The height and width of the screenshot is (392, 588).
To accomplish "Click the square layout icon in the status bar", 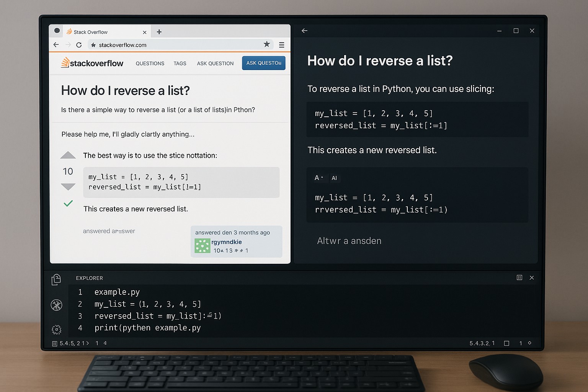I will point(507,343).
